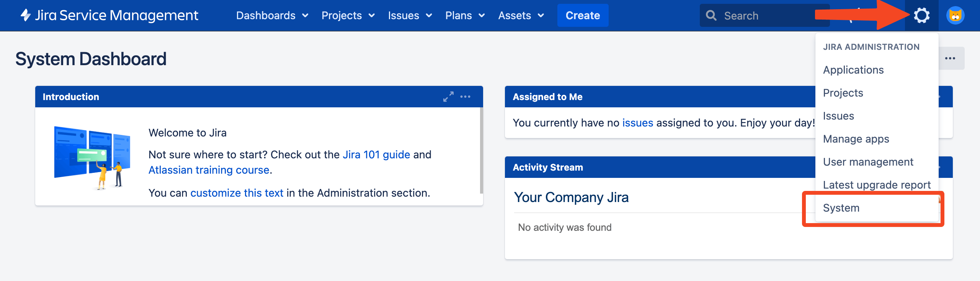Expand the Dashboards dropdown
The width and height of the screenshot is (980, 281).
coord(272,15)
